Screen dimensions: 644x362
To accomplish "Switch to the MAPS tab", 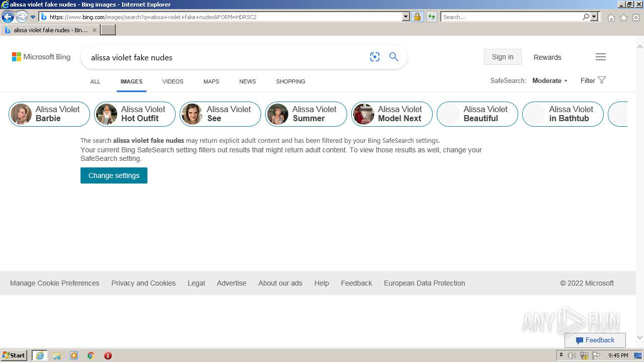I will point(211,81).
